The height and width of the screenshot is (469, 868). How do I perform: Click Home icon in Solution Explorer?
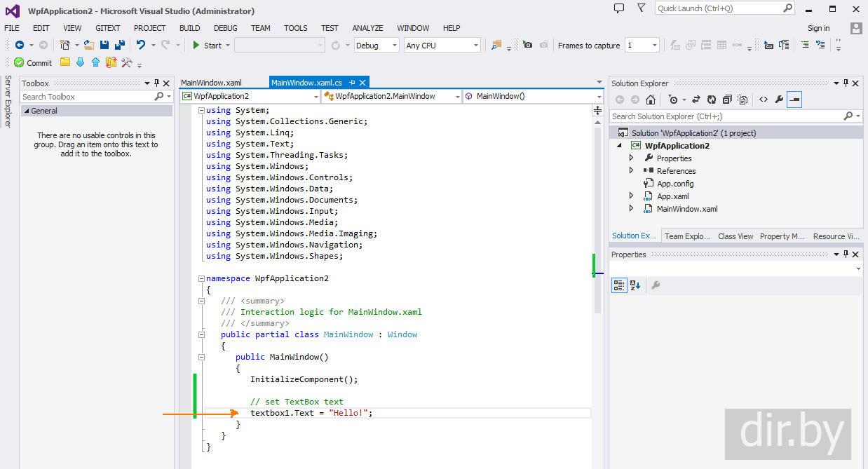651,100
